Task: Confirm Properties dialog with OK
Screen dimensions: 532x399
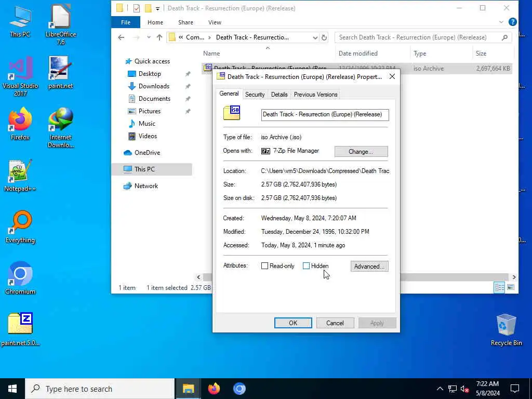Action: tap(293, 323)
